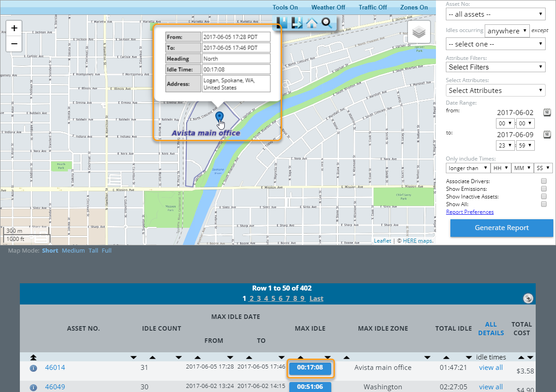556x392 pixels.
Task: Switch Map Mode to Medium
Action: pyautogui.click(x=73, y=250)
